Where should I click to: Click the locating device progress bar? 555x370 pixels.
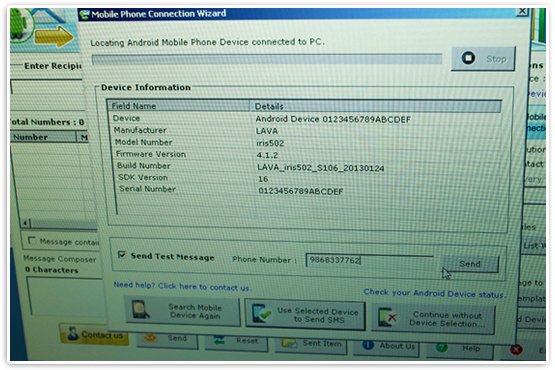click(267, 59)
